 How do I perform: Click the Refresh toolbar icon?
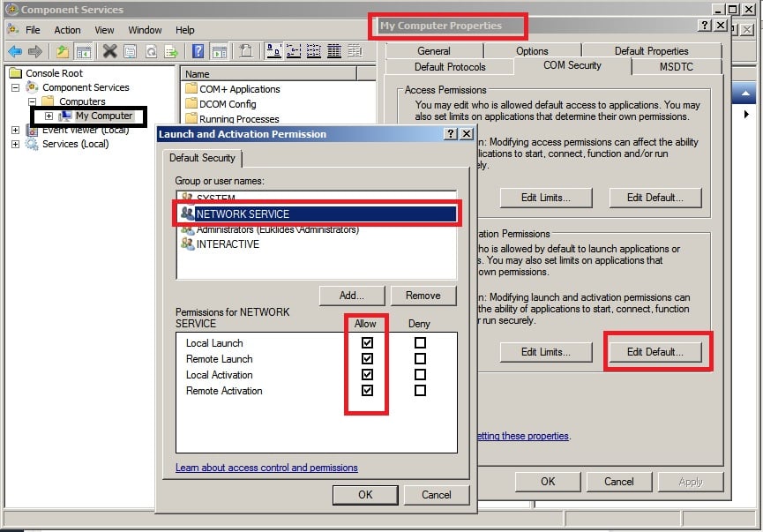pos(152,51)
